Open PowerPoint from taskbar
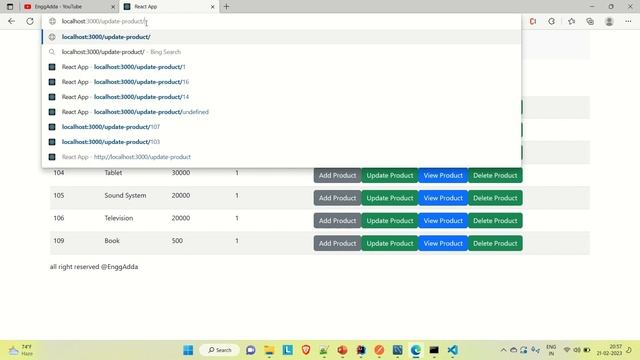 point(342,350)
